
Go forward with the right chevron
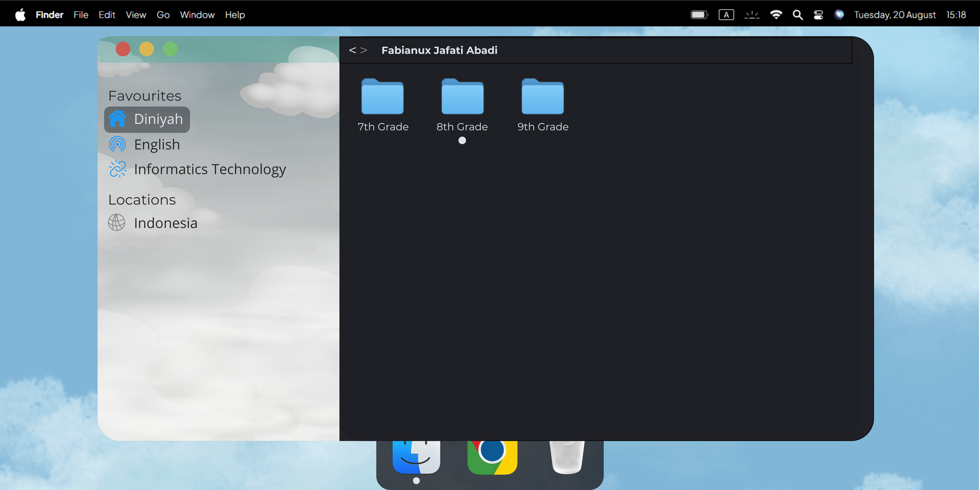click(x=364, y=50)
